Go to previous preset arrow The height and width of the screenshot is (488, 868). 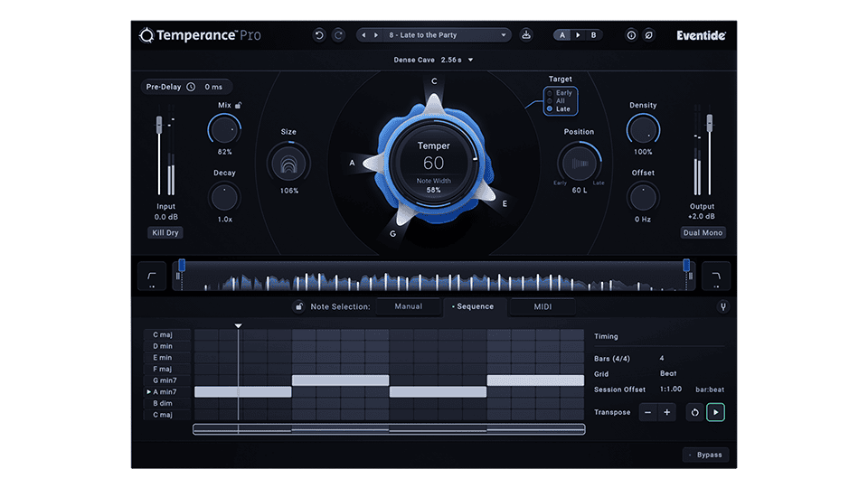[x=363, y=35]
